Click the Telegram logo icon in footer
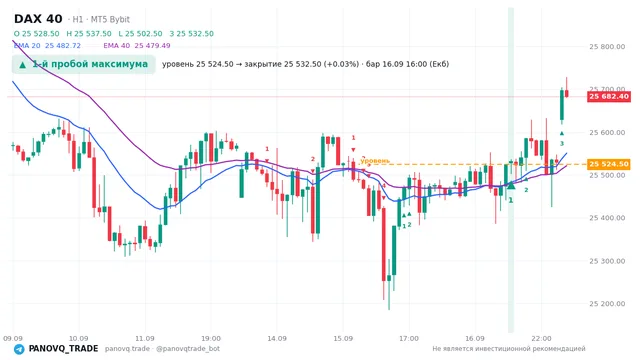The width and height of the screenshot is (640, 360). [19, 349]
